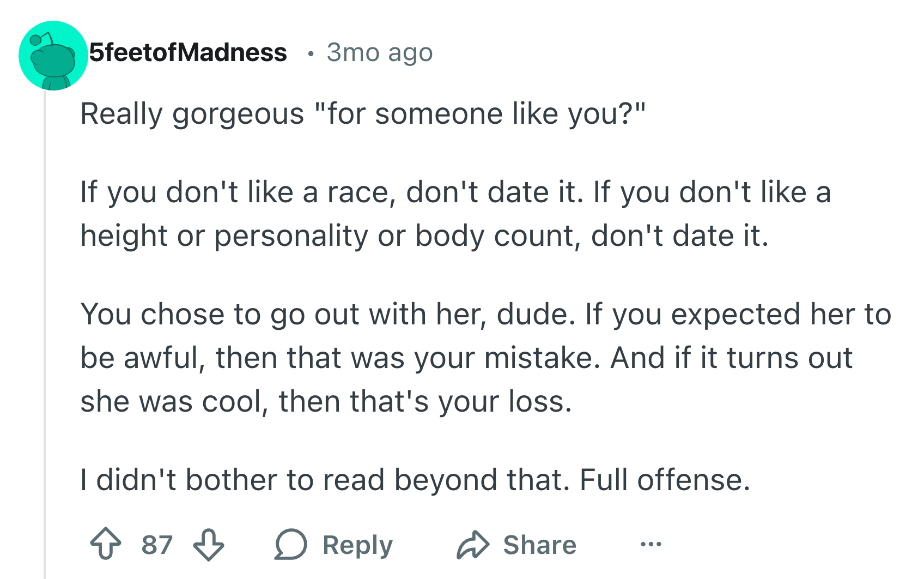Click the line "height or personality or body count"

click(x=424, y=236)
